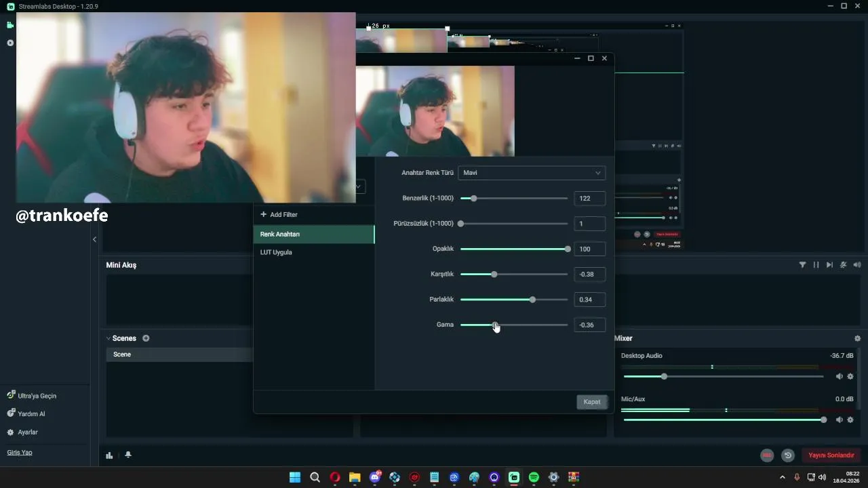The width and height of the screenshot is (868, 488).
Task: Open File Explorer from taskbar
Action: coord(355,477)
